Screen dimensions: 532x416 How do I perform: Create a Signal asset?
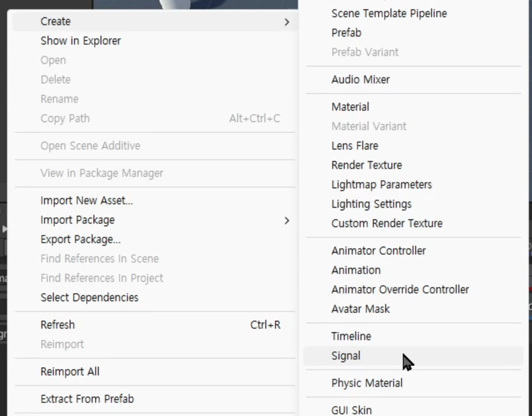click(x=346, y=356)
